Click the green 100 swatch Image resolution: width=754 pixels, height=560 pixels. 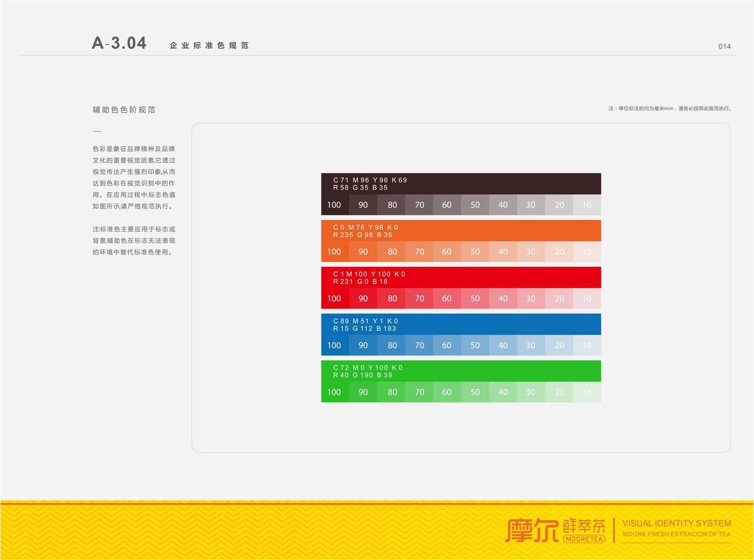335,392
